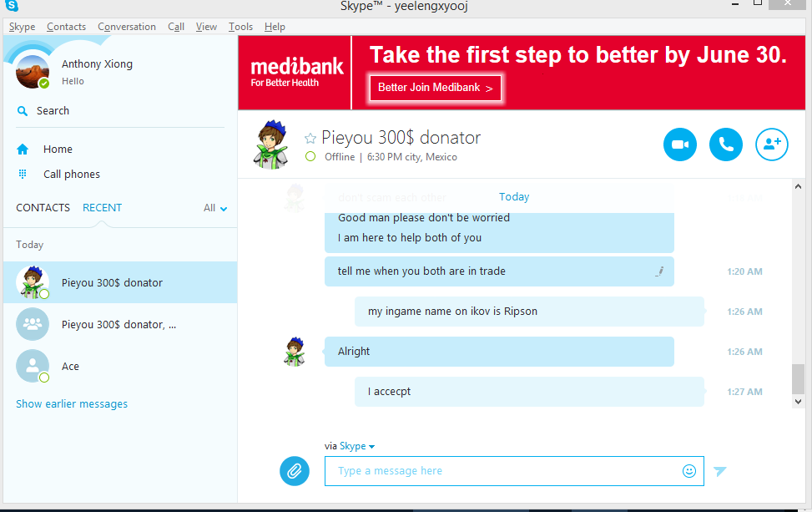Click the send message arrow icon

click(720, 471)
